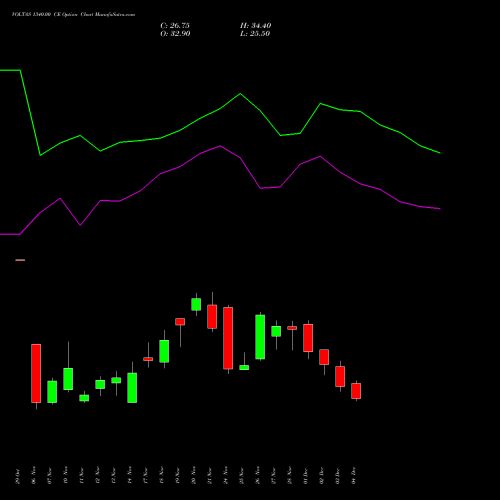Click the 04 Dec date label
Image resolution: width=500 pixels, height=500 pixels.
[354, 476]
